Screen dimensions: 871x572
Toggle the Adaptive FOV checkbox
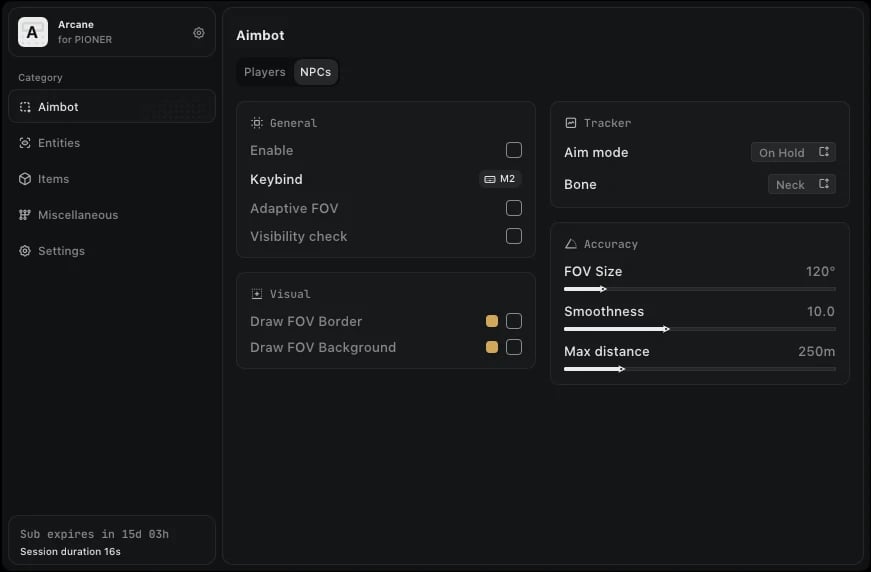(x=514, y=208)
